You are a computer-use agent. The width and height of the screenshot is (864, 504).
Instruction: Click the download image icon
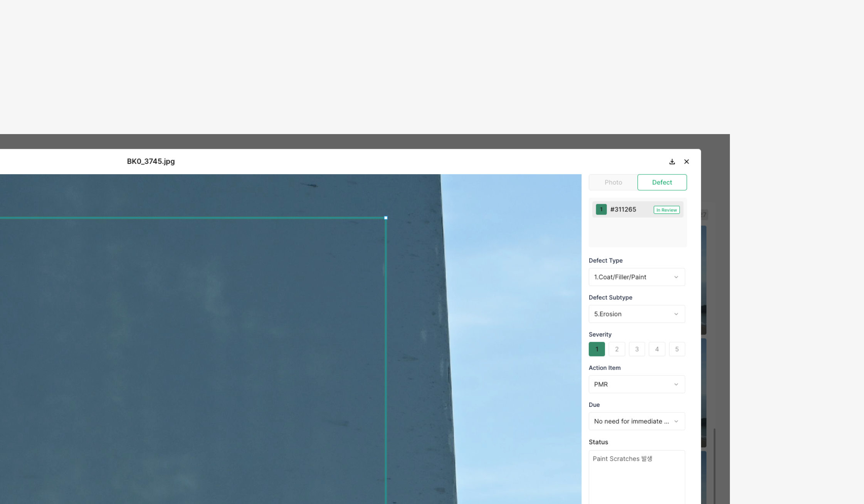point(672,162)
